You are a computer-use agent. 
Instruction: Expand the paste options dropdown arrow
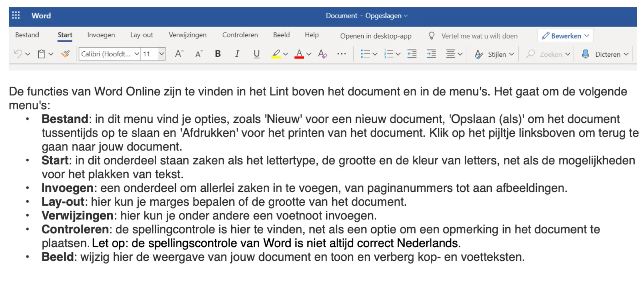coord(51,54)
